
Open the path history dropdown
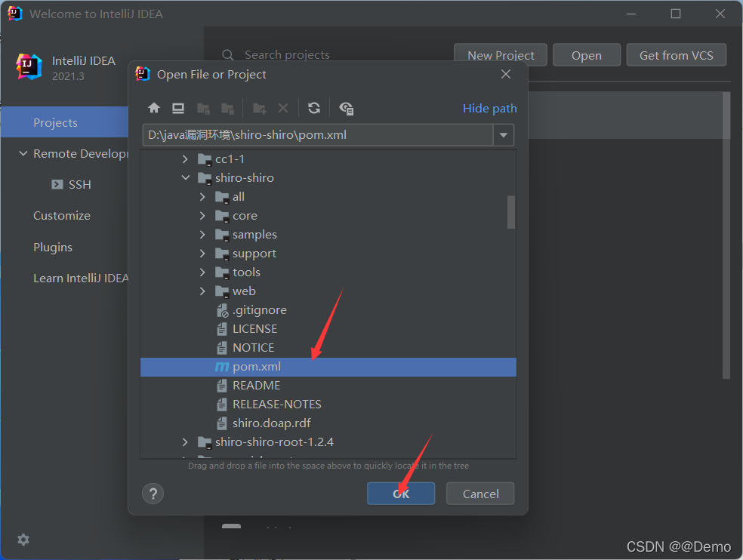pyautogui.click(x=503, y=135)
